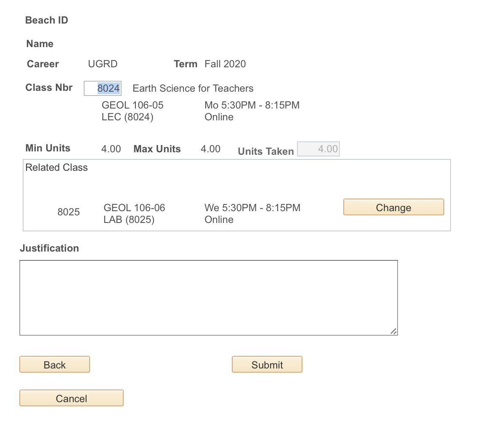Screen dimensions: 504x424
Task: Click the 'Beach ID' label
Action: [47, 20]
